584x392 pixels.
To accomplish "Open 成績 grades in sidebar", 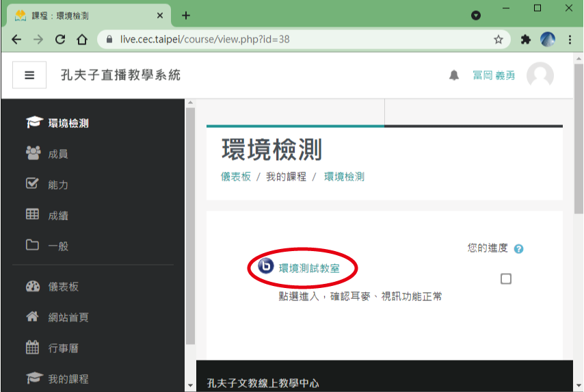I will [58, 215].
